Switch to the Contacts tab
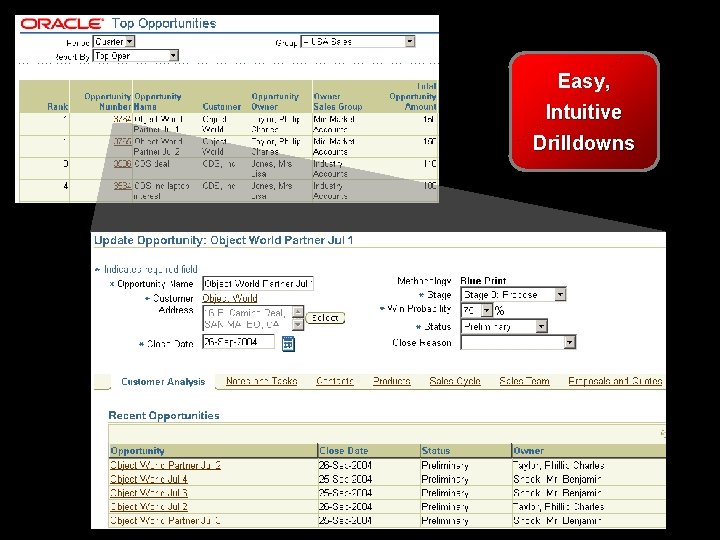Viewport: 720px width, 540px height. pos(335,381)
